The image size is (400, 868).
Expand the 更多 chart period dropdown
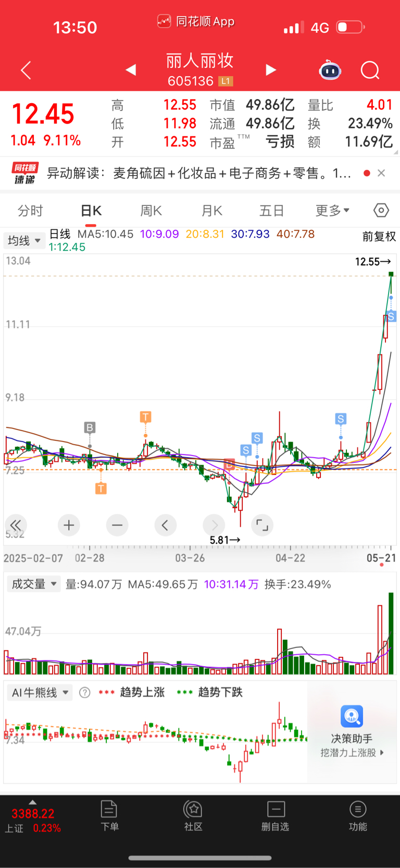(x=332, y=211)
